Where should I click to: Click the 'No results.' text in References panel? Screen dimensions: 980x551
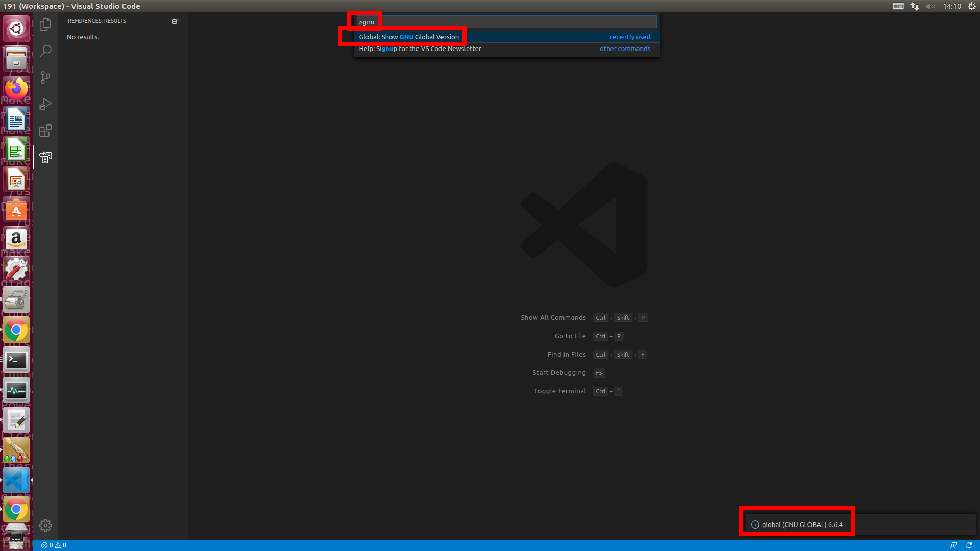coord(83,37)
